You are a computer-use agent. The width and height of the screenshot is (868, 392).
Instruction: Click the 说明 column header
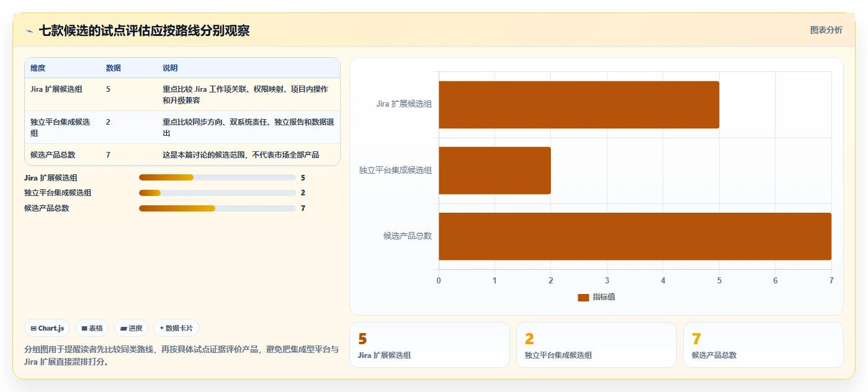(x=170, y=68)
